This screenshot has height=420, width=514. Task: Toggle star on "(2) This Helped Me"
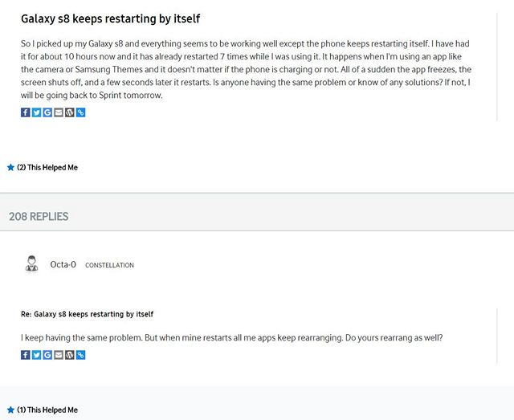click(10, 167)
